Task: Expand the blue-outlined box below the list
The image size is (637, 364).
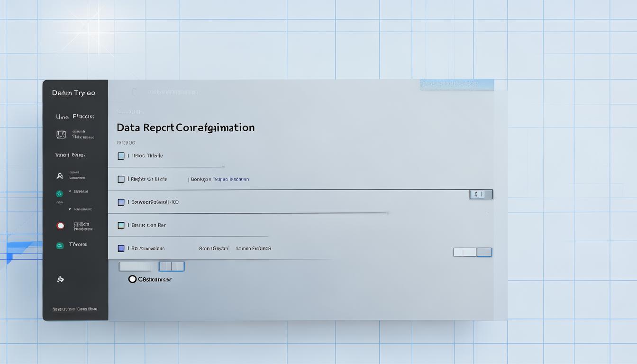Action: click(x=171, y=266)
